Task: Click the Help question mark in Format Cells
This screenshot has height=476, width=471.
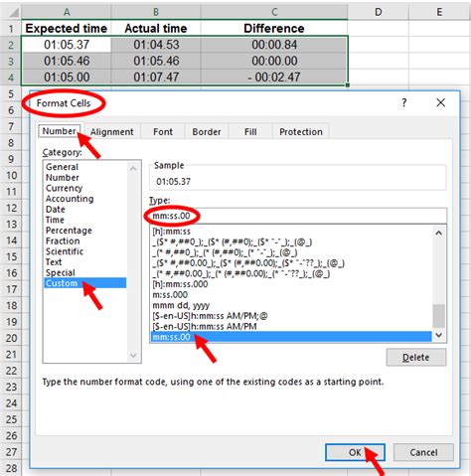Action: point(404,102)
